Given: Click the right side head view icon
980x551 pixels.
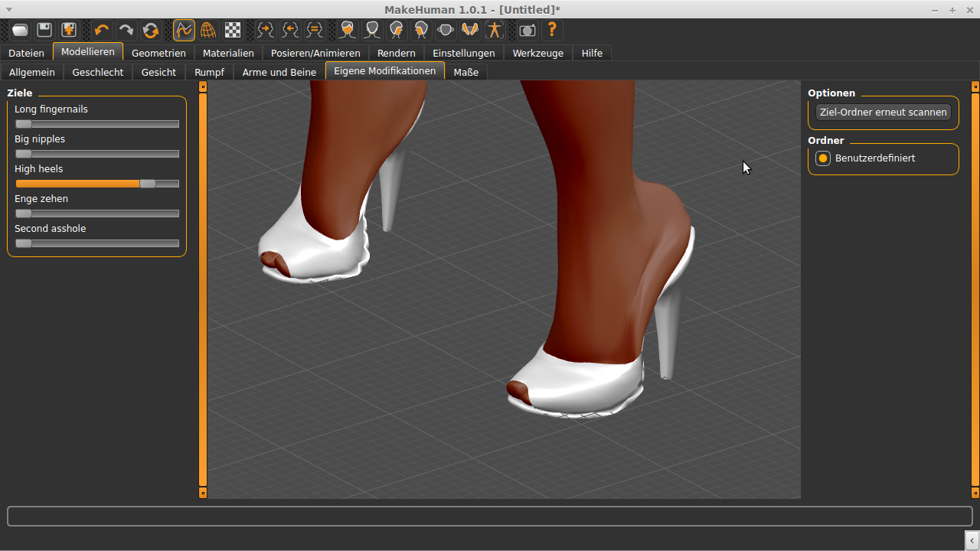Looking at the screenshot, I should tap(397, 30).
